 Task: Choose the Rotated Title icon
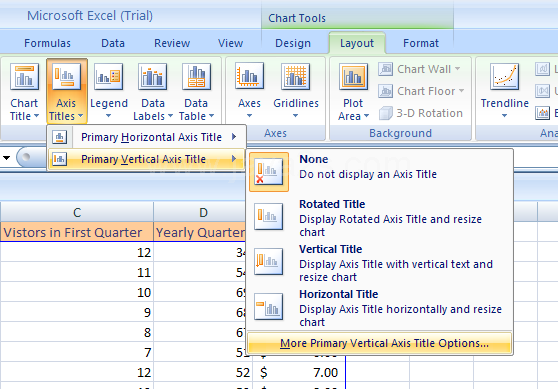tap(269, 216)
